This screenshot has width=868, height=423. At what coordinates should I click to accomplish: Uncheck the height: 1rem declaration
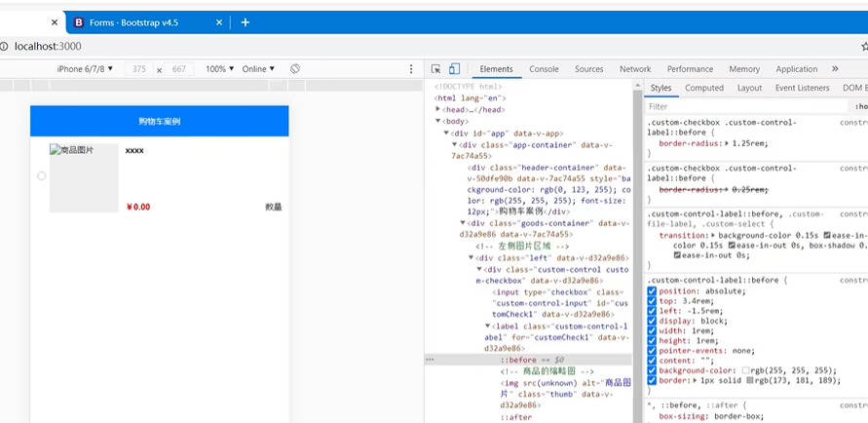[652, 341]
